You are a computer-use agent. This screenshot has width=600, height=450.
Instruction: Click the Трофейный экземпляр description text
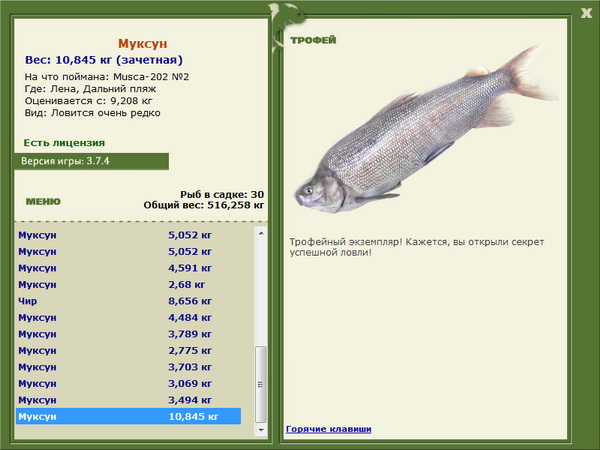click(417, 247)
